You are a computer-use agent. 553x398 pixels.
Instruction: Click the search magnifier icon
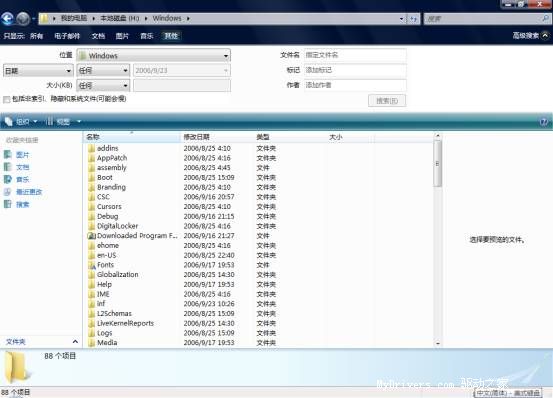[545, 18]
